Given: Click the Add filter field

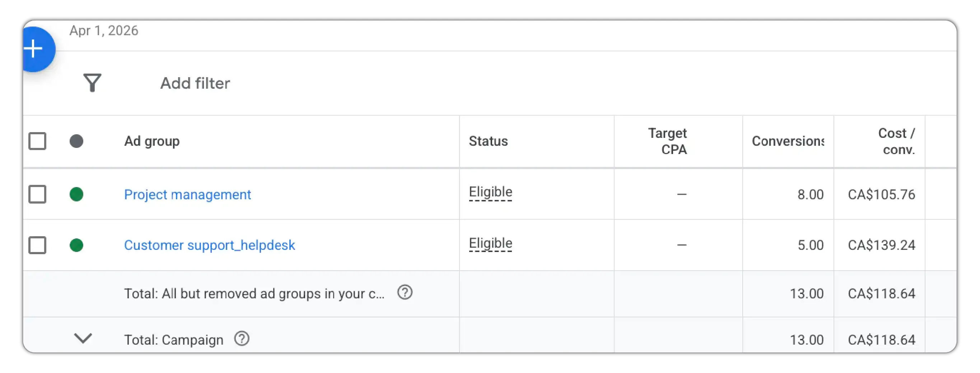Looking at the screenshot, I should [x=195, y=83].
